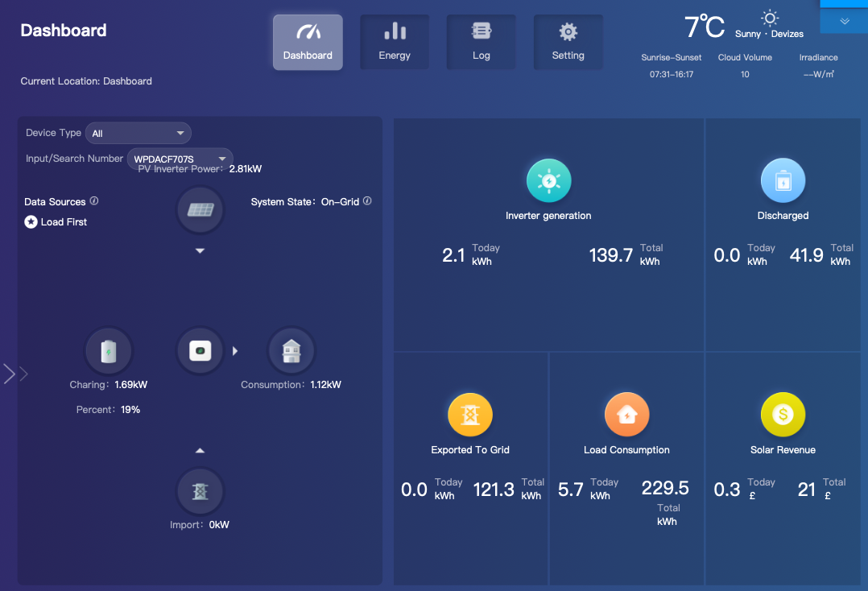The width and height of the screenshot is (868, 591).
Task: Click the up arrow above grid pylon
Action: click(x=200, y=450)
